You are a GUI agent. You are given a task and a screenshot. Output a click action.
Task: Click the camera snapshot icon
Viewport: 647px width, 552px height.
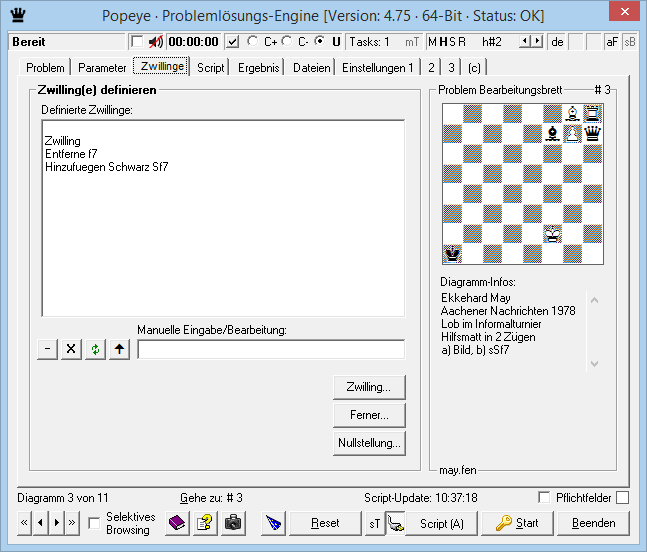(233, 523)
